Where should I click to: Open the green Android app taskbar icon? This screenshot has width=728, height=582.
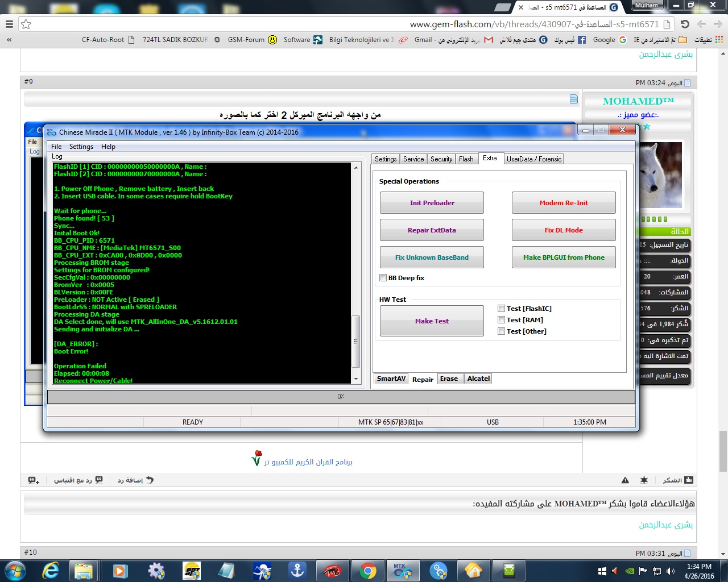(x=508, y=571)
